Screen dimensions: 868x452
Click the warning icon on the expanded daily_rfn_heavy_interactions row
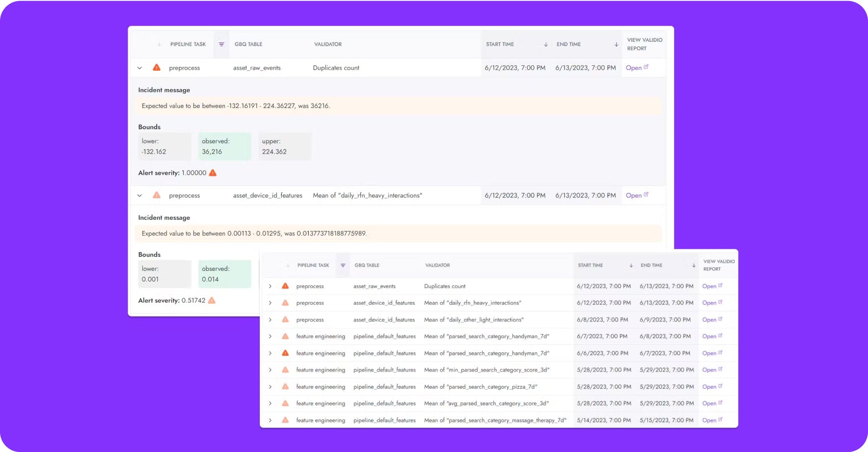click(157, 195)
